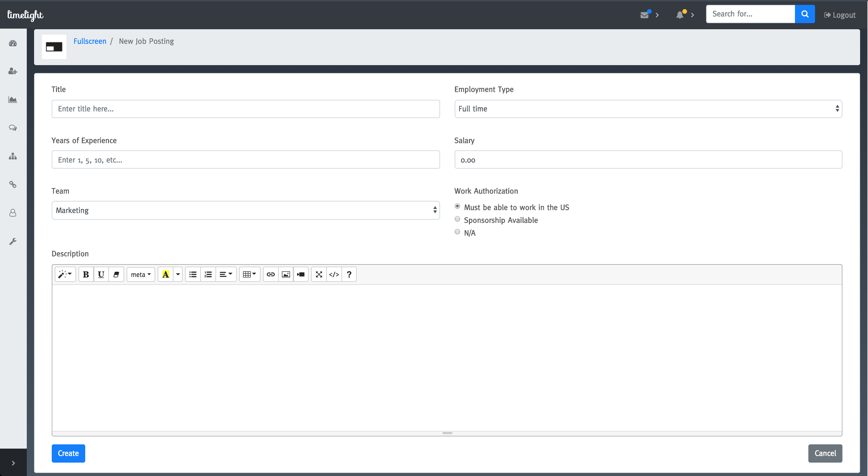This screenshot has height=476, width=868.
Task: Toggle underline formatting in editor
Action: point(101,274)
